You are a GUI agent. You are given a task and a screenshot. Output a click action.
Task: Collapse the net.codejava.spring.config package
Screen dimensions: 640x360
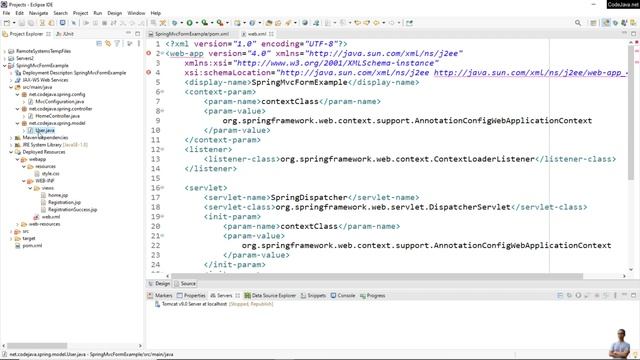(18, 95)
